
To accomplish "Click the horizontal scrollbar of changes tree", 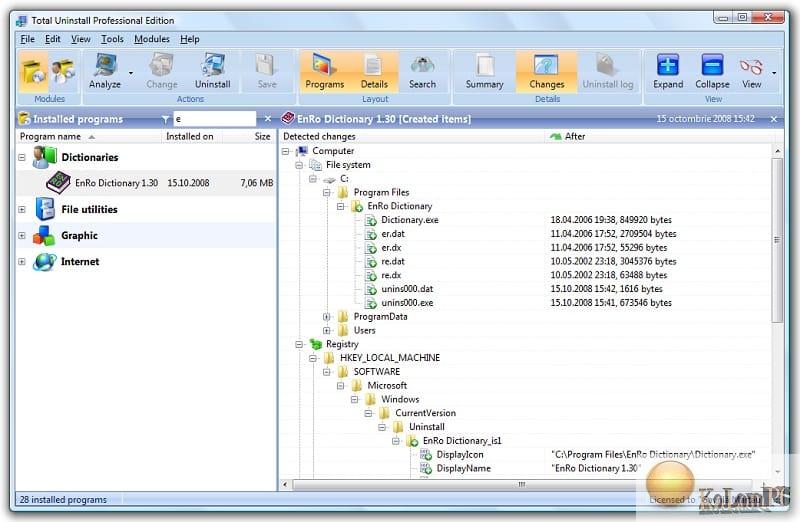I will [521, 484].
